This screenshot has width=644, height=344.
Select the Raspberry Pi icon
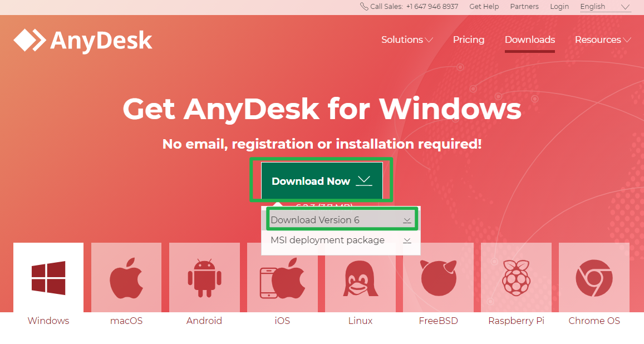pyautogui.click(x=516, y=278)
